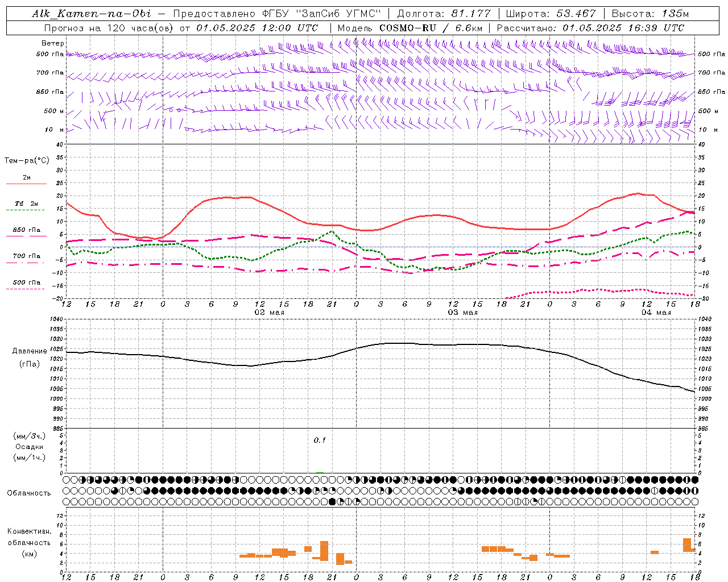Click the 0.1 precipitation value annotation

(320, 440)
